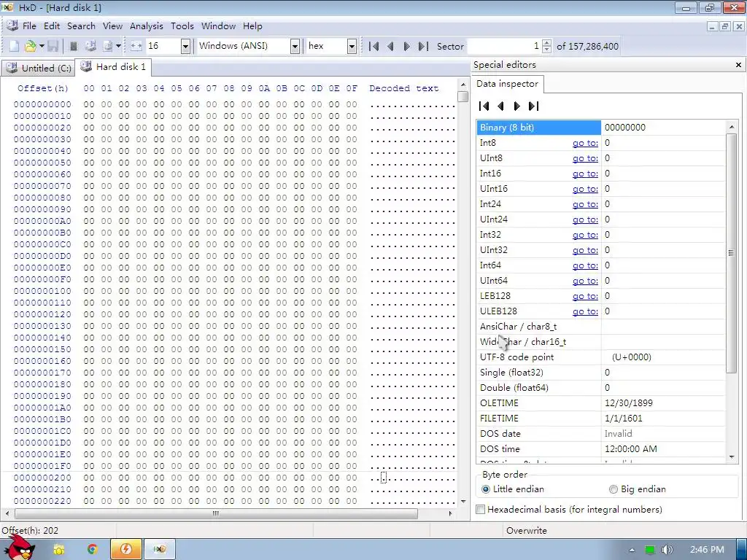Click the go to link for Int32
The width and height of the screenshot is (747, 560).
[585, 235]
